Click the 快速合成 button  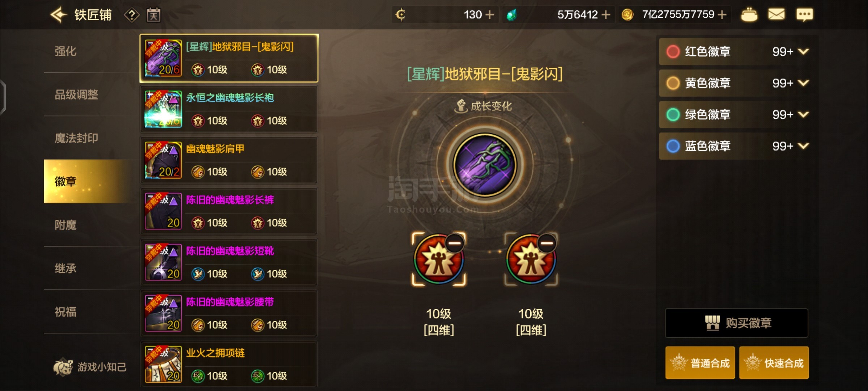[x=774, y=363]
